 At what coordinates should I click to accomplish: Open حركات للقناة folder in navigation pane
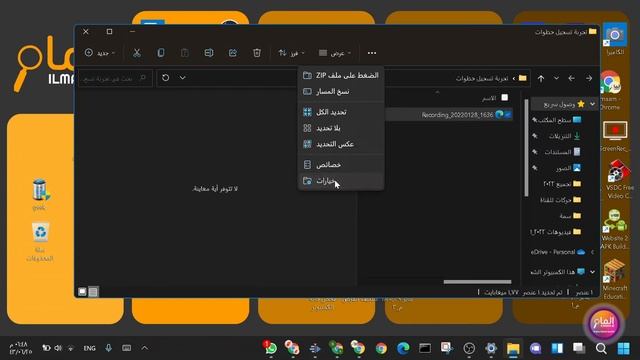tap(560, 200)
